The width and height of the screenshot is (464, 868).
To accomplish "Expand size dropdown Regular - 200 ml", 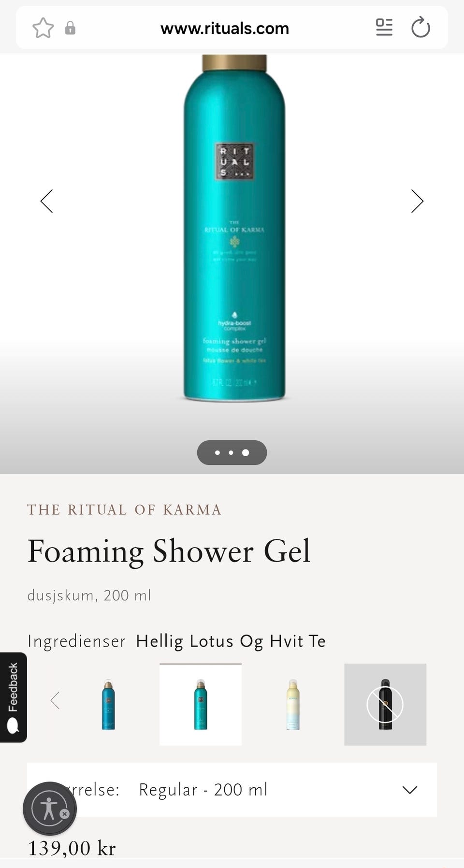I will [232, 790].
